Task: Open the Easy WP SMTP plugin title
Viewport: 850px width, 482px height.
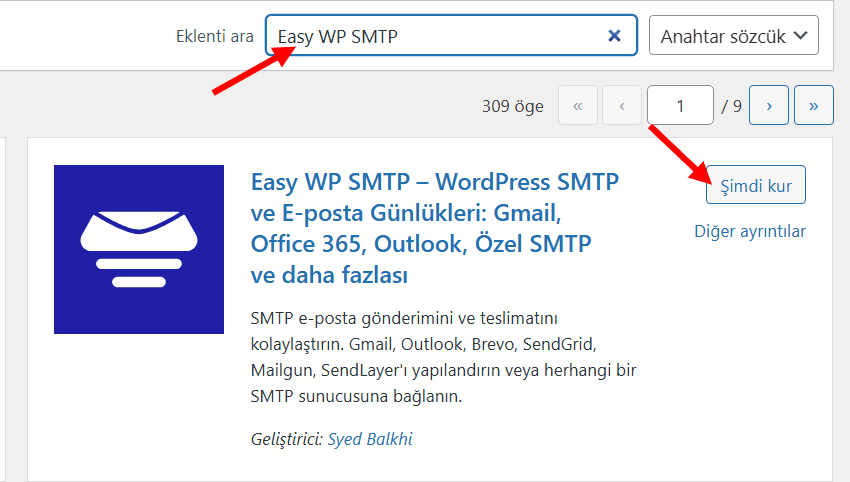Action: (x=434, y=228)
